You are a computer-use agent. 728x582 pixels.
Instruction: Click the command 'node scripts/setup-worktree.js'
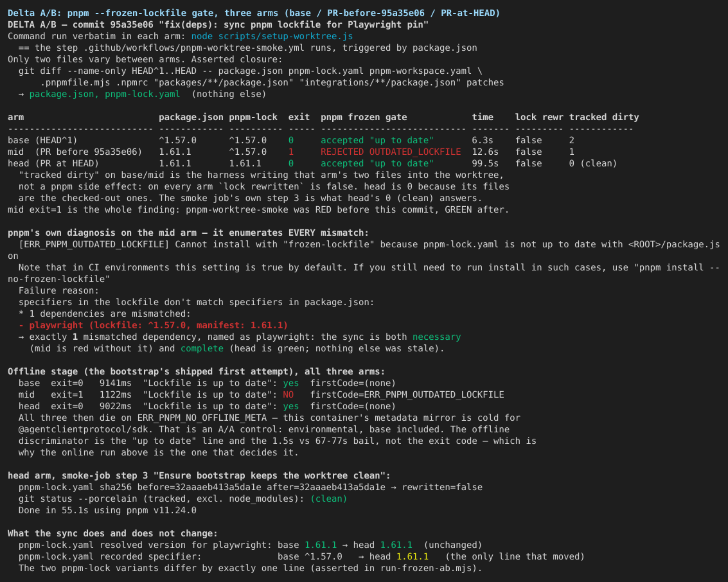[x=272, y=36]
